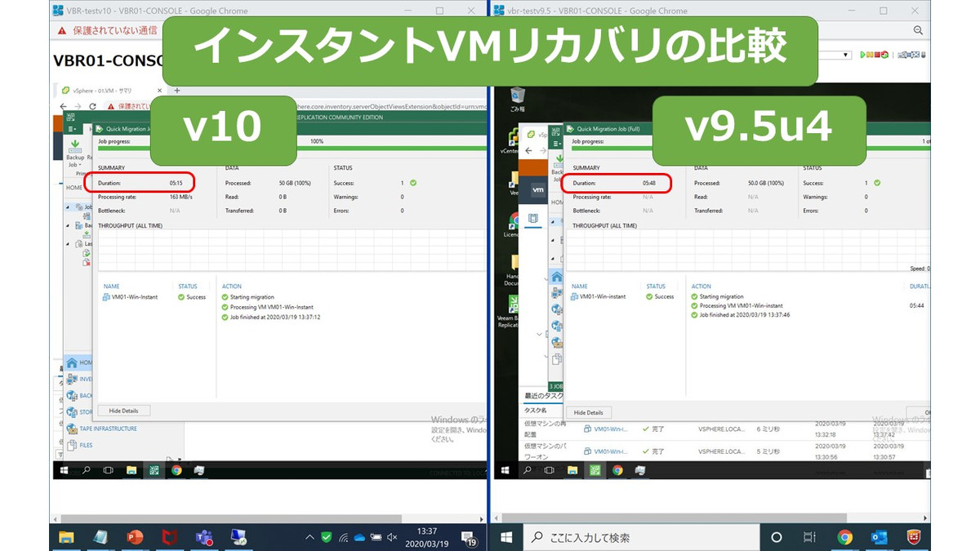980x551 pixels.
Task: Open the Notepad app on the host taskbar
Action: (100, 537)
